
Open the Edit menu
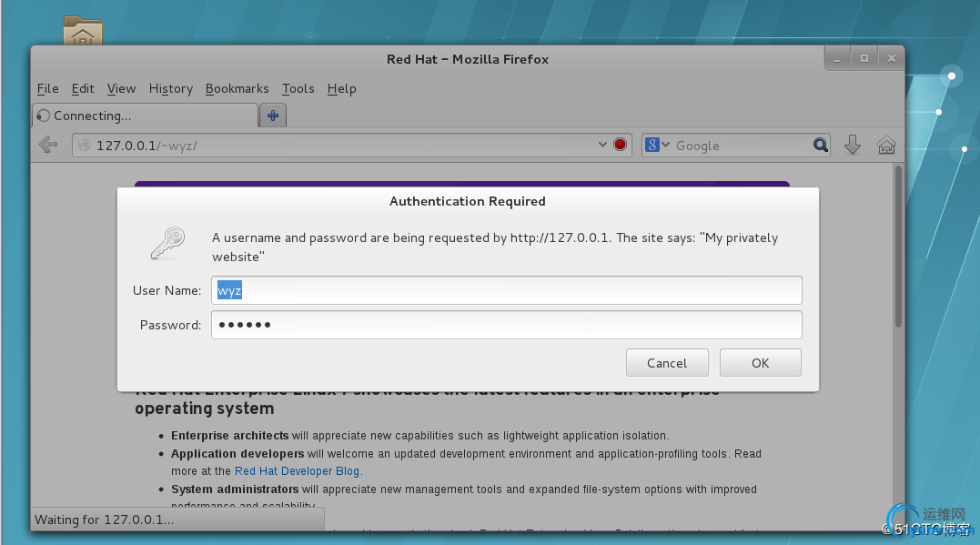coord(83,89)
